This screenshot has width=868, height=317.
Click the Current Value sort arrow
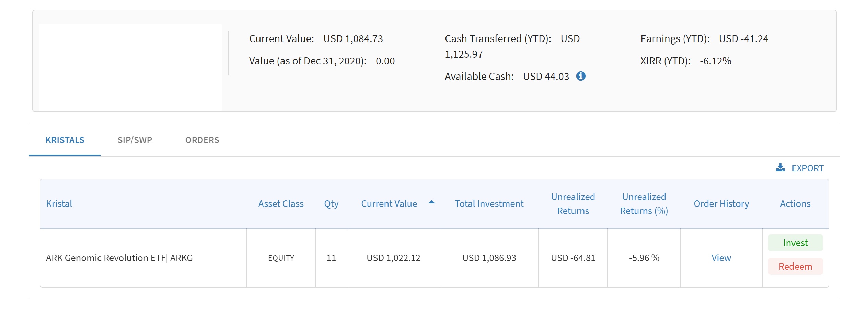point(432,202)
